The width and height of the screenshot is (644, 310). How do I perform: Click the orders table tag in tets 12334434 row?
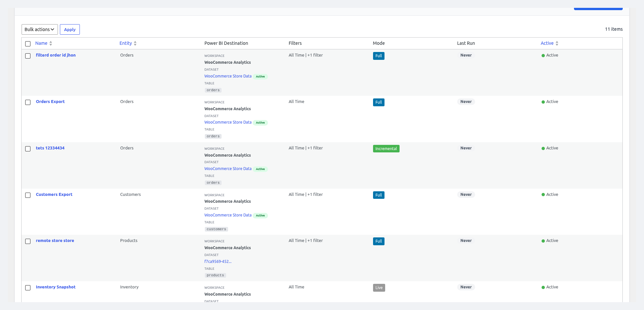point(213,183)
